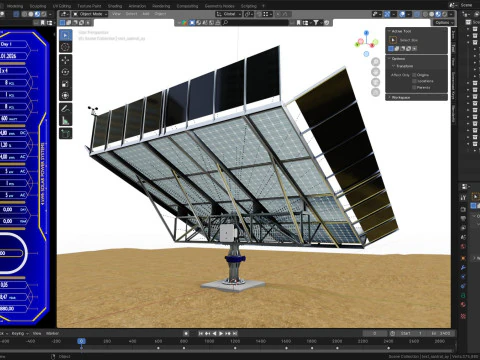
Task: Jump to the first frame of timeline
Action: (x=201, y=333)
